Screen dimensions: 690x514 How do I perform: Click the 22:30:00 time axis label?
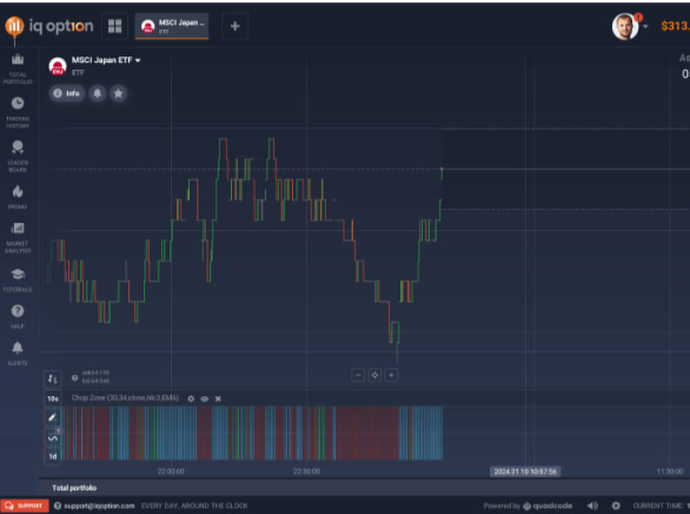coord(306,471)
